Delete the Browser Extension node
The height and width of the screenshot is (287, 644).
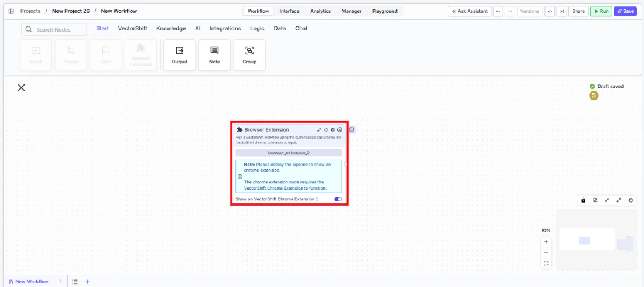point(340,129)
